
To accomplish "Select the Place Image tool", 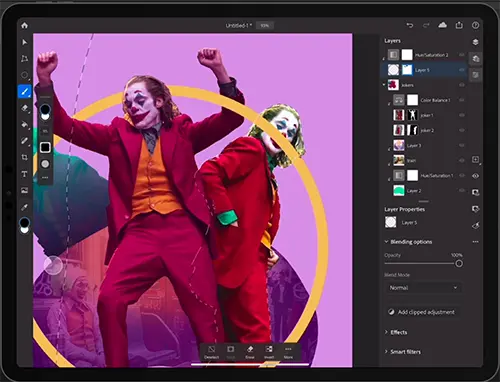I will coord(24,190).
